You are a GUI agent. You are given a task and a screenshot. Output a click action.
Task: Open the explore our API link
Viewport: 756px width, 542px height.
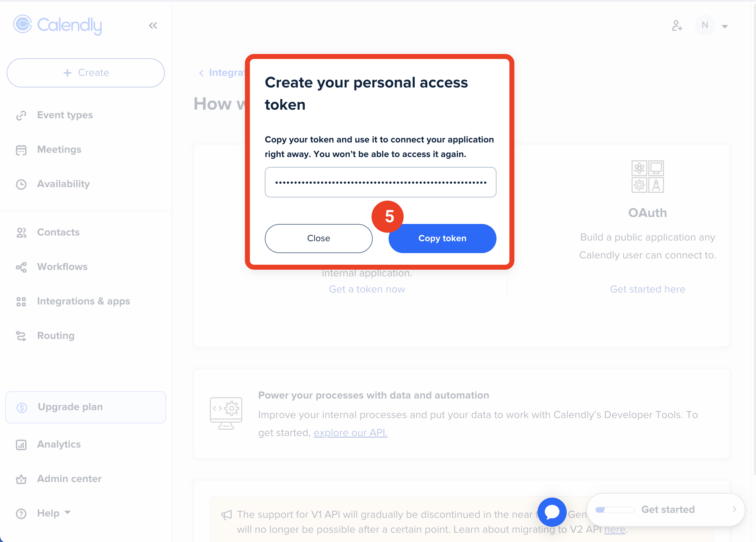pyautogui.click(x=350, y=433)
